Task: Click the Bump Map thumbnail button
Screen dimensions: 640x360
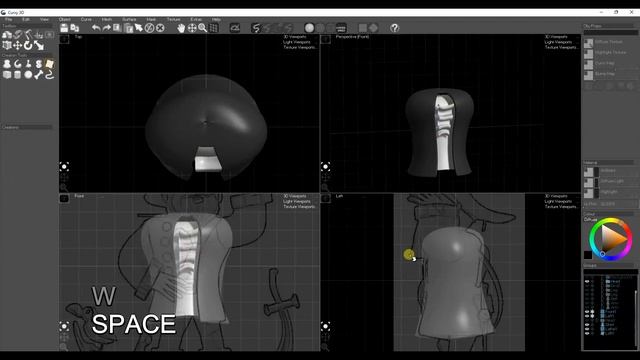Action: (588, 75)
